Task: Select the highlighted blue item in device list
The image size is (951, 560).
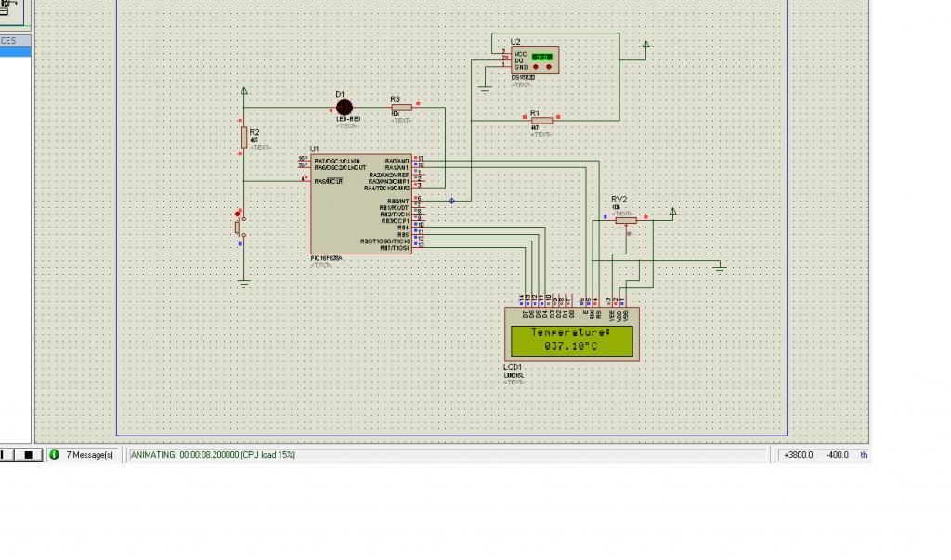Action: coord(15,52)
